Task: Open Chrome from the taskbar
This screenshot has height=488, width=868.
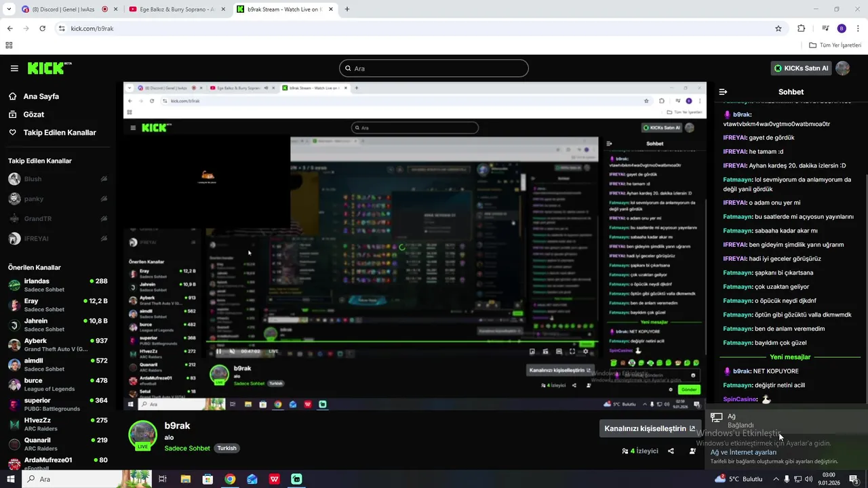Action: click(230, 479)
